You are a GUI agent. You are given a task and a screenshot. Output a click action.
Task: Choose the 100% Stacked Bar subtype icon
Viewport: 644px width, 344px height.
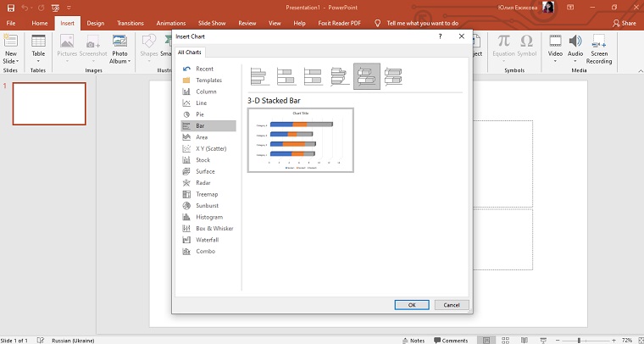313,77
